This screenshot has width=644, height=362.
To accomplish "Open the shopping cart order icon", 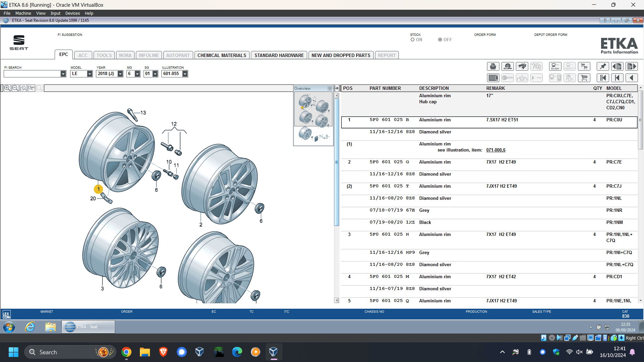I will (584, 78).
